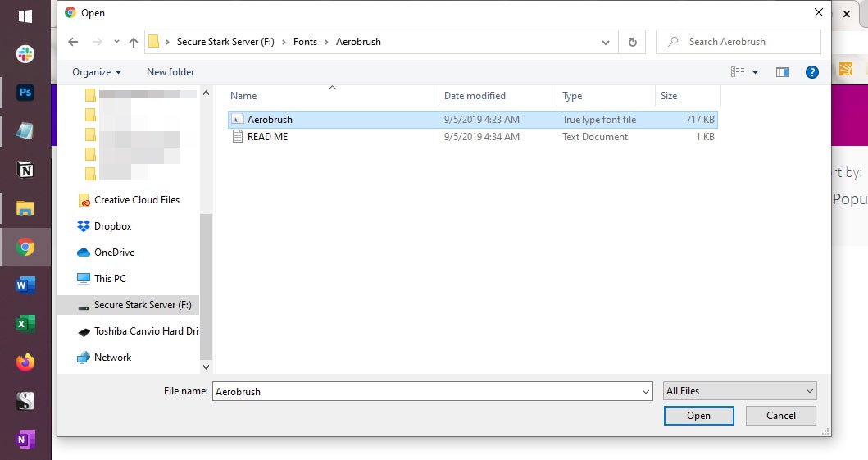This screenshot has width=868, height=460.
Task: Select Dropbox in the navigation pane
Action: (112, 226)
